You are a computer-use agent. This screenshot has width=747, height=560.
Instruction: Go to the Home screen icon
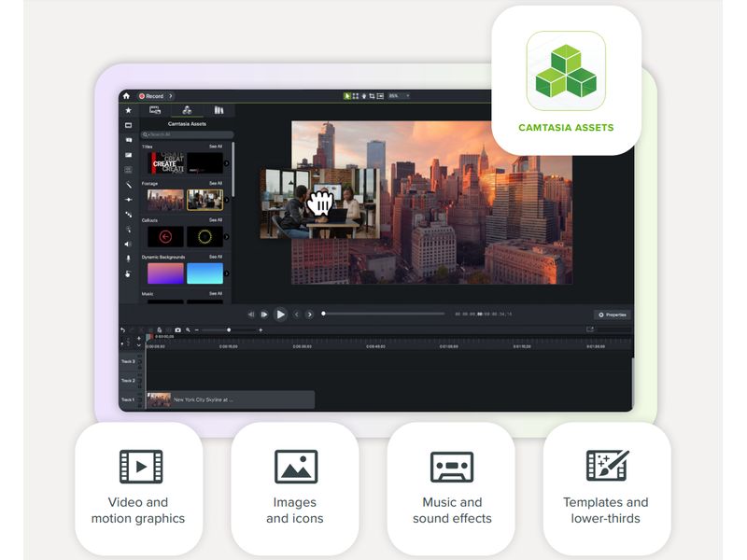click(x=126, y=96)
